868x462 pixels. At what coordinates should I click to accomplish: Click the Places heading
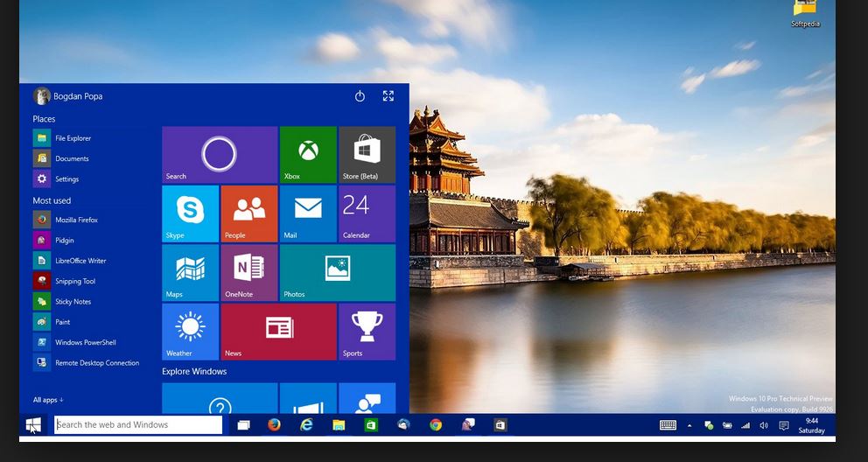click(x=44, y=118)
